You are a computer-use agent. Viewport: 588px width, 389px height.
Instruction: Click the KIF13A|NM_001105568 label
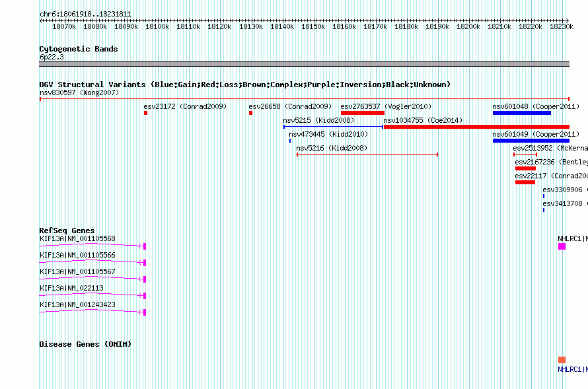coord(77,238)
